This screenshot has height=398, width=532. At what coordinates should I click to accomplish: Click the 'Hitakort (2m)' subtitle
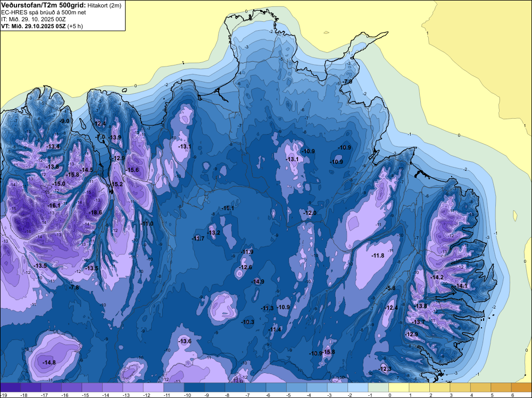104,5
